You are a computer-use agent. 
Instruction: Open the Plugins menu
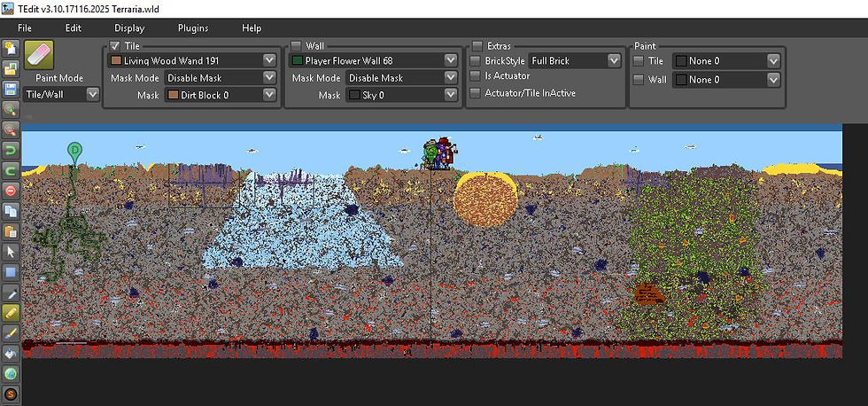click(x=193, y=27)
